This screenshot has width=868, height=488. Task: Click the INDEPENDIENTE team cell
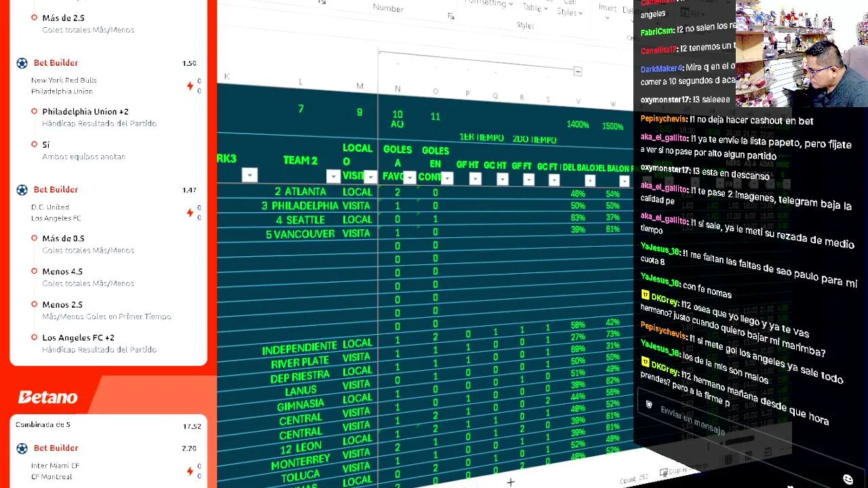point(299,349)
